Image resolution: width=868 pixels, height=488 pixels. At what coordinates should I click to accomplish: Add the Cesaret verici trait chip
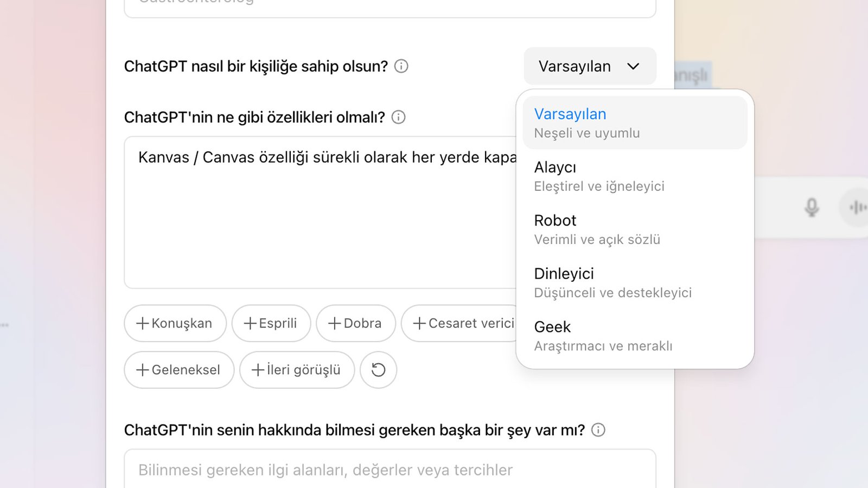[x=463, y=323]
